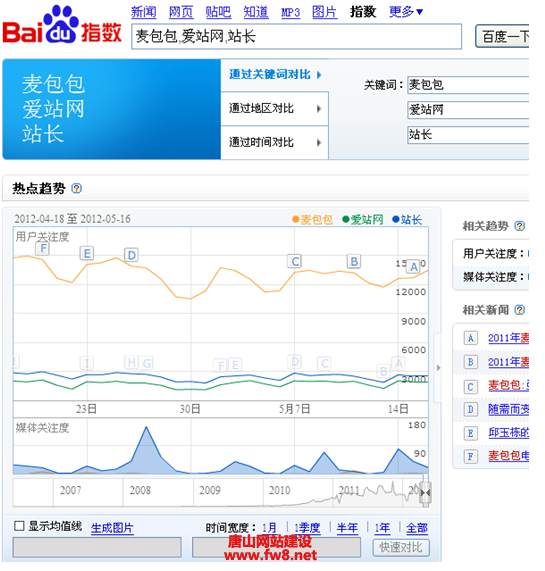
Task: Enable 显示均值线 checkbox
Action: point(19,526)
